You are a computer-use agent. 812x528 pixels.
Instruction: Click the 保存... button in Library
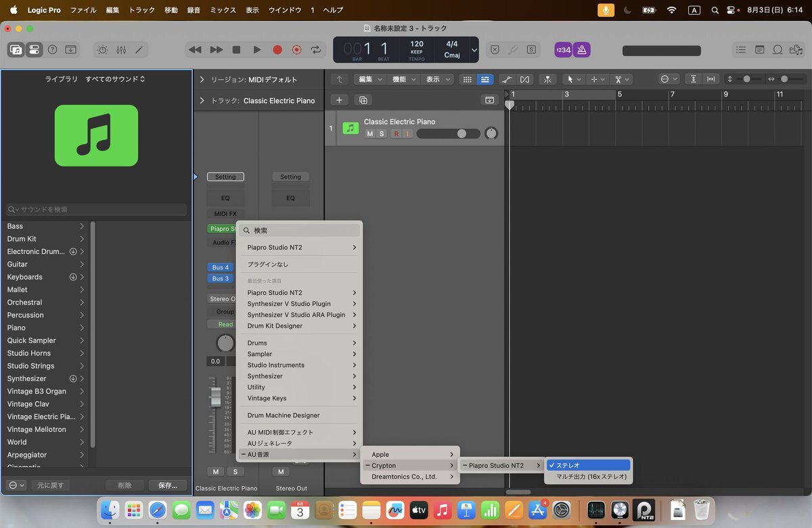168,485
